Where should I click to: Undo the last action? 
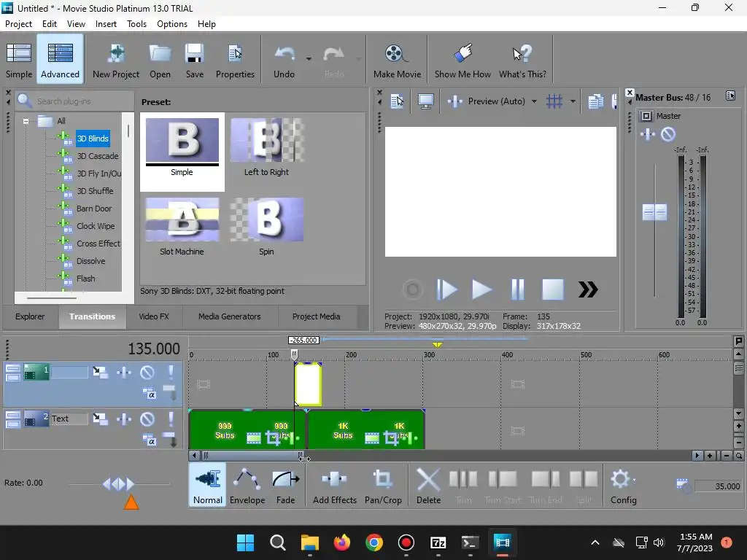click(284, 61)
